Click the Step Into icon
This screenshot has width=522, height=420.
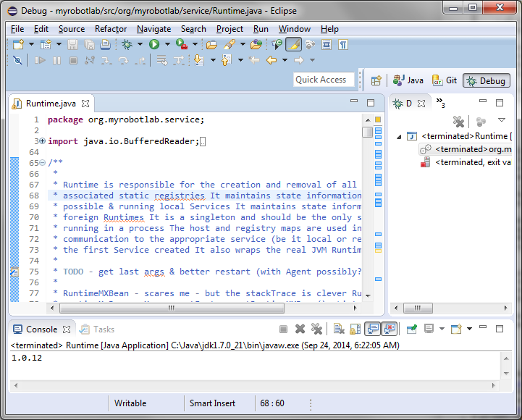tap(106, 60)
